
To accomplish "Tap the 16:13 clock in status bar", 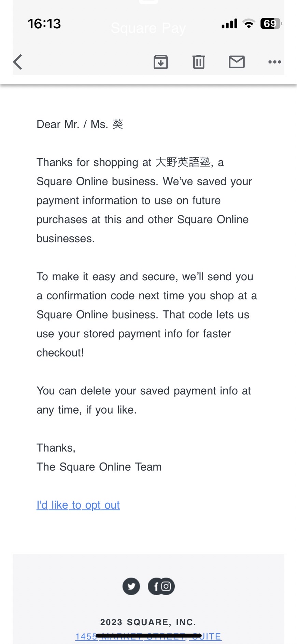I will [44, 24].
